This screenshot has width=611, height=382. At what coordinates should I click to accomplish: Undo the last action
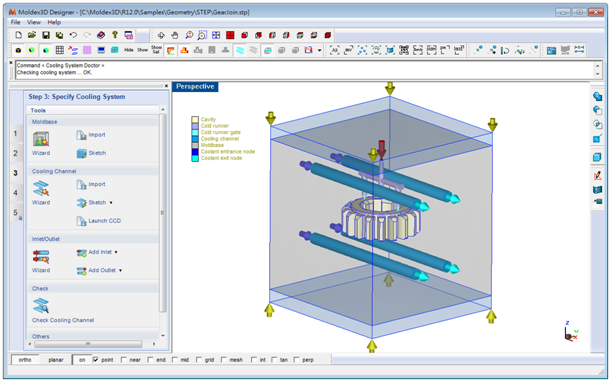(73, 35)
